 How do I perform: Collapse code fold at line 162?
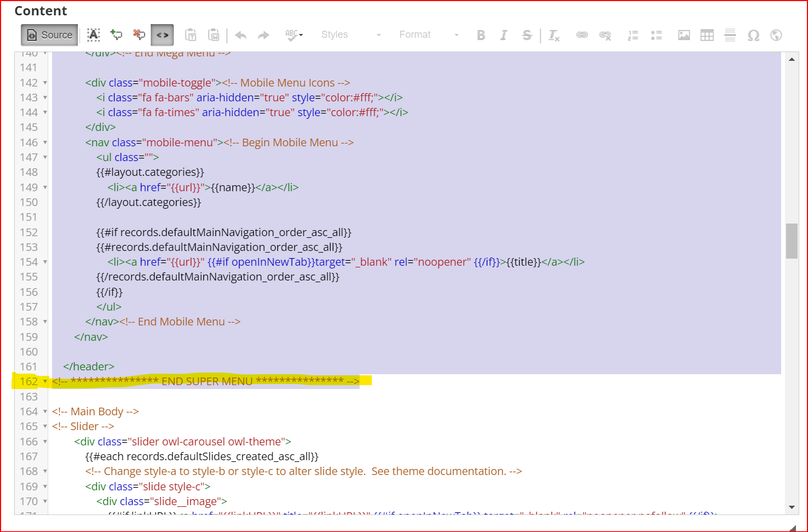click(45, 381)
